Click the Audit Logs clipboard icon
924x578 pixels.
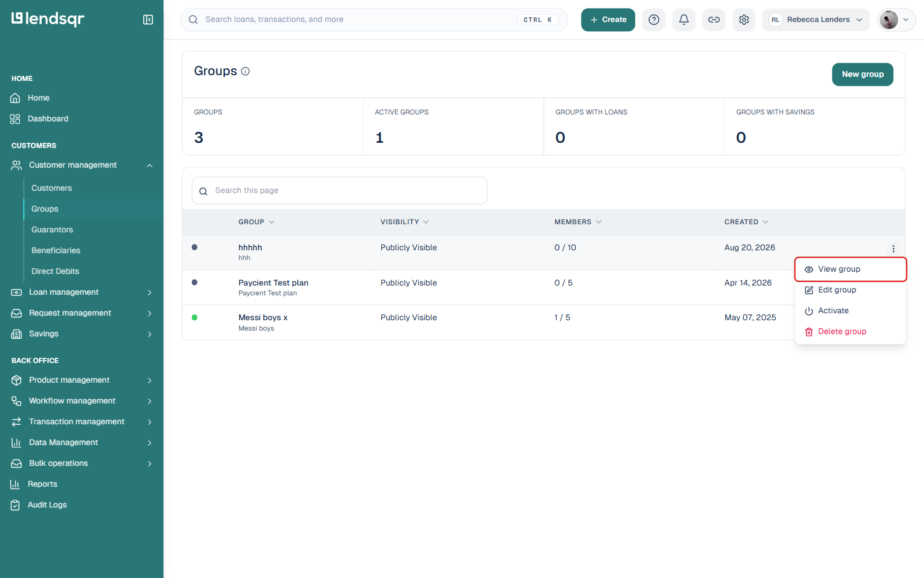coord(15,505)
